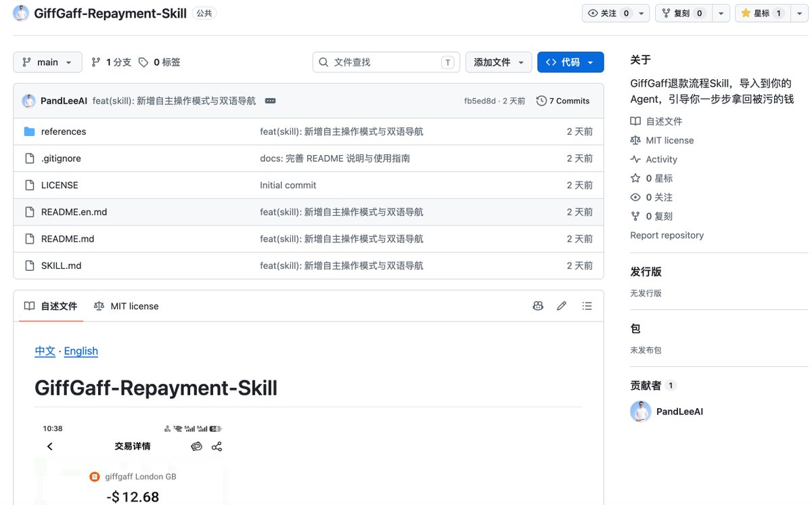This screenshot has height=505, width=812.
Task: Open the 代码 code dropdown
Action: coord(570,62)
